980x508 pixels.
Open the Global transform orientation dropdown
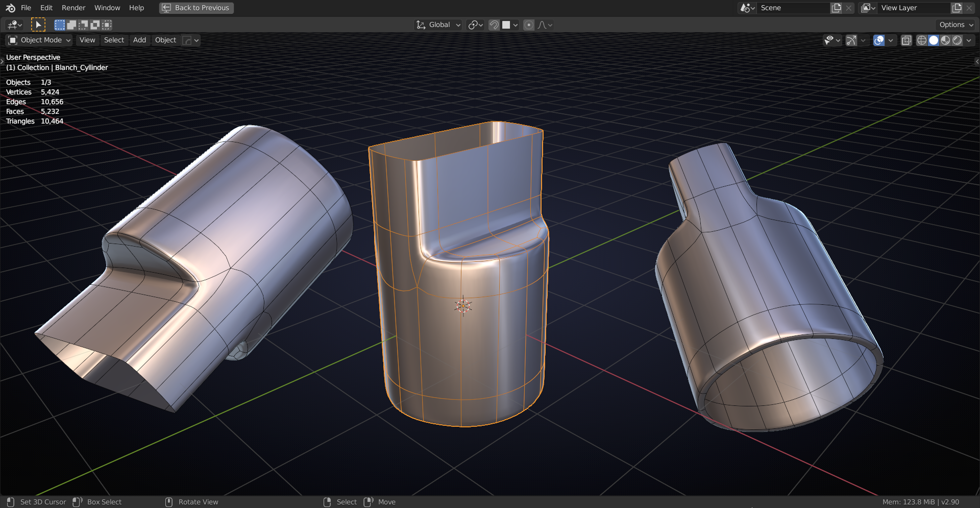point(439,25)
